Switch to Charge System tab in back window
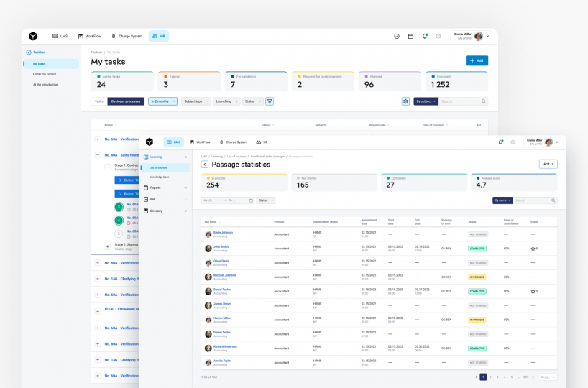Viewport: 588px width, 388px height. [126, 36]
